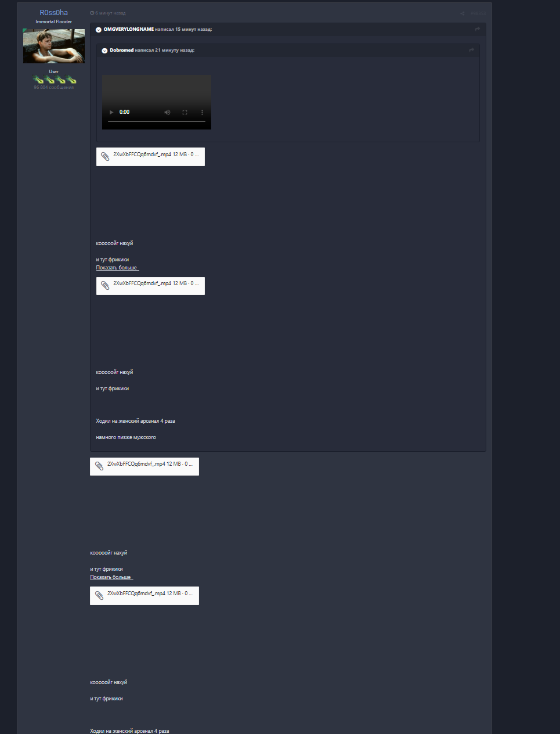Play the embedded video in Dobromed's quote
This screenshot has width=560, height=734.
coord(111,112)
